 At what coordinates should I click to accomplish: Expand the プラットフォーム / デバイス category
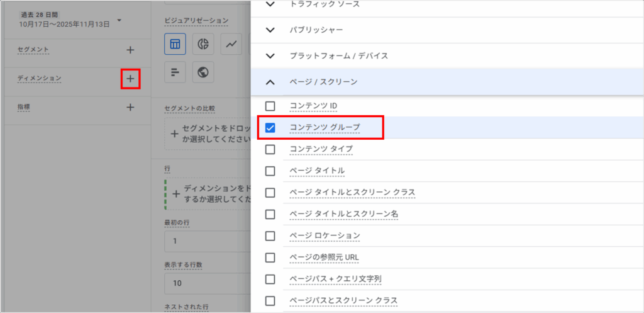[x=270, y=56]
